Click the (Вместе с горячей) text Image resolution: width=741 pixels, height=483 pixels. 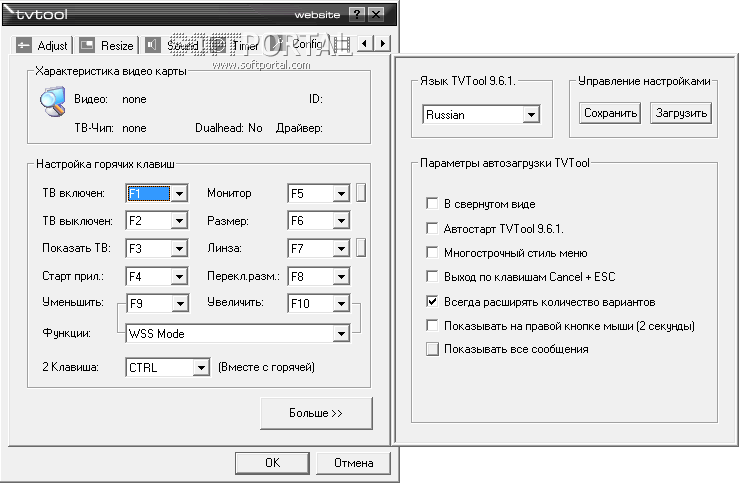click(267, 367)
